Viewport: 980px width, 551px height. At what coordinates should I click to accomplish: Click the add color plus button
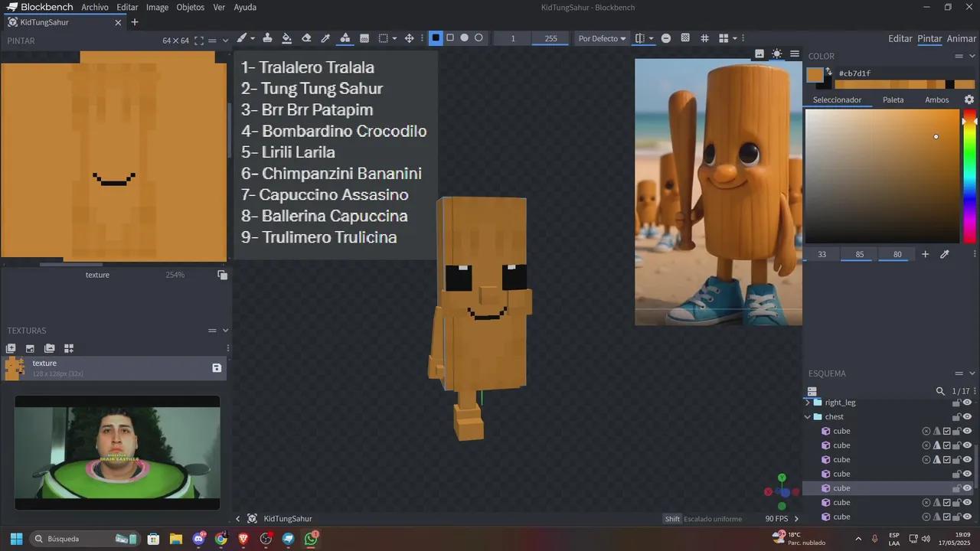pyautogui.click(x=925, y=254)
